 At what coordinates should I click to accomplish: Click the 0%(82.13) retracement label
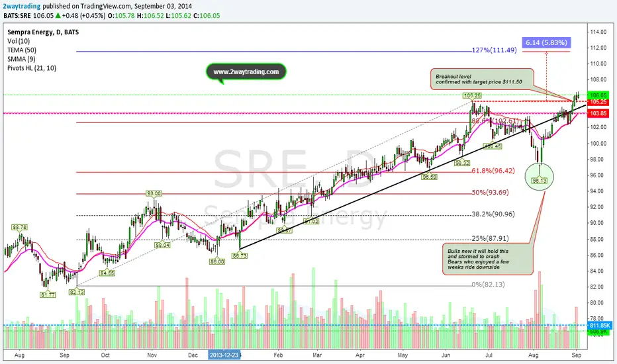pyautogui.click(x=489, y=284)
